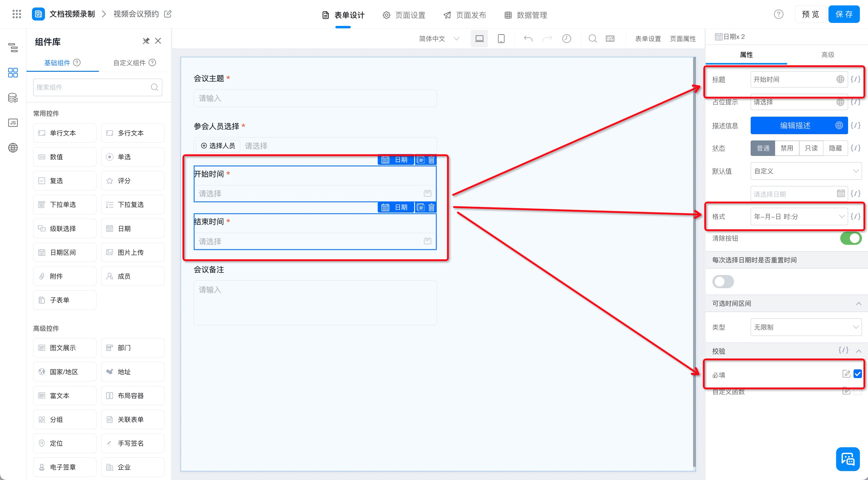Click the 选择人员 button
The height and width of the screenshot is (480, 868).
coord(218,146)
